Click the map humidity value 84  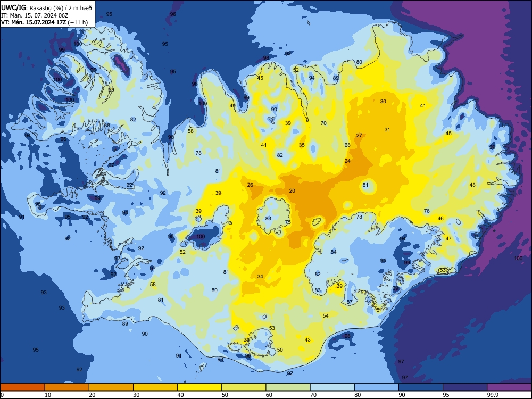click(334, 252)
